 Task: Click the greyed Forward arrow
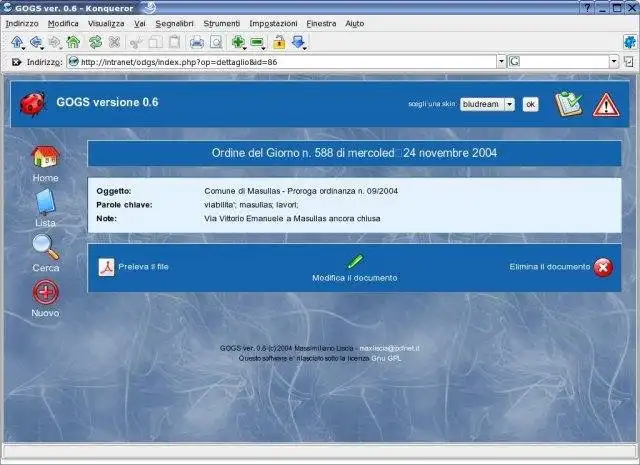coord(54,42)
